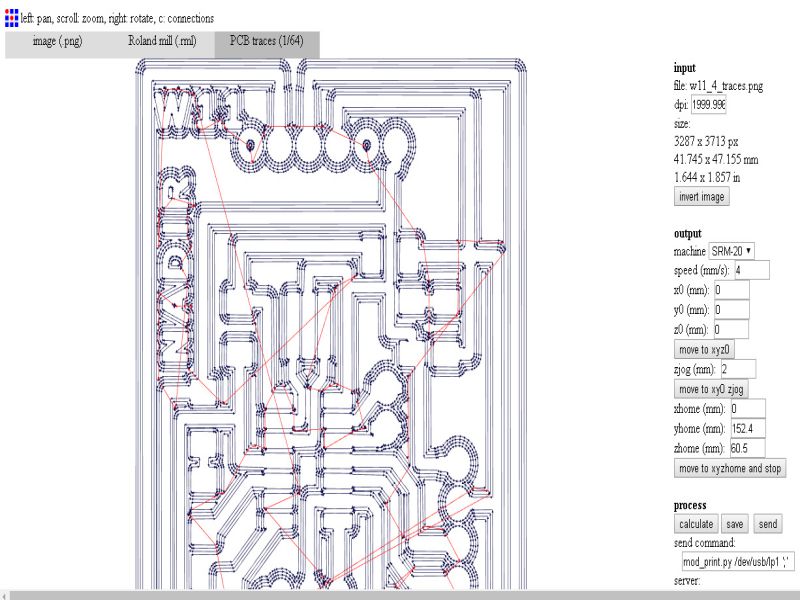Click the yhome (mm) field
The width and height of the screenshot is (800, 600).
click(x=748, y=429)
